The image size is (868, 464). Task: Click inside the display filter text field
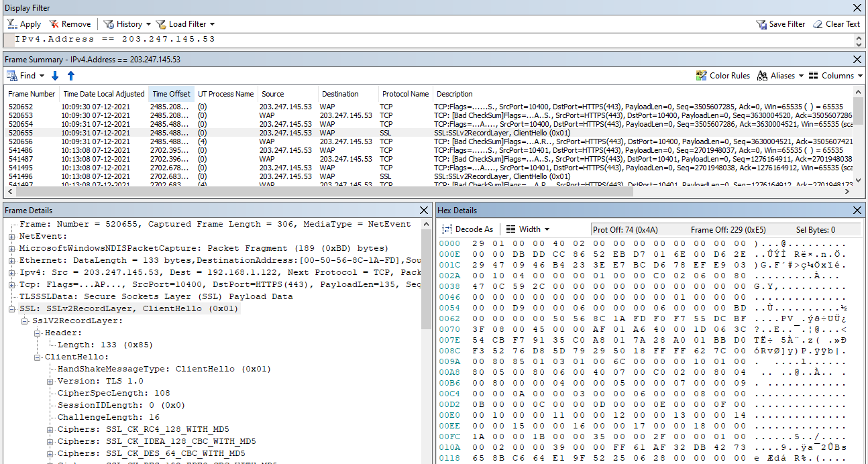tap(268, 39)
